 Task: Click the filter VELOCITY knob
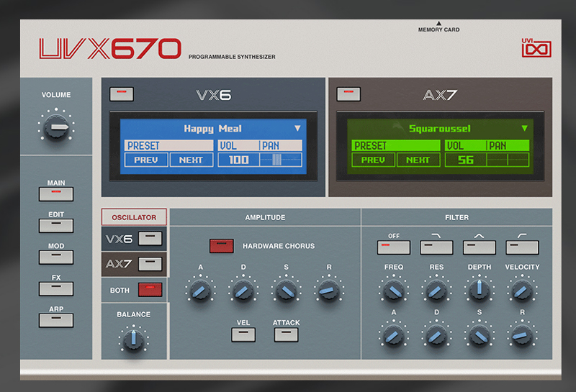pos(522,291)
